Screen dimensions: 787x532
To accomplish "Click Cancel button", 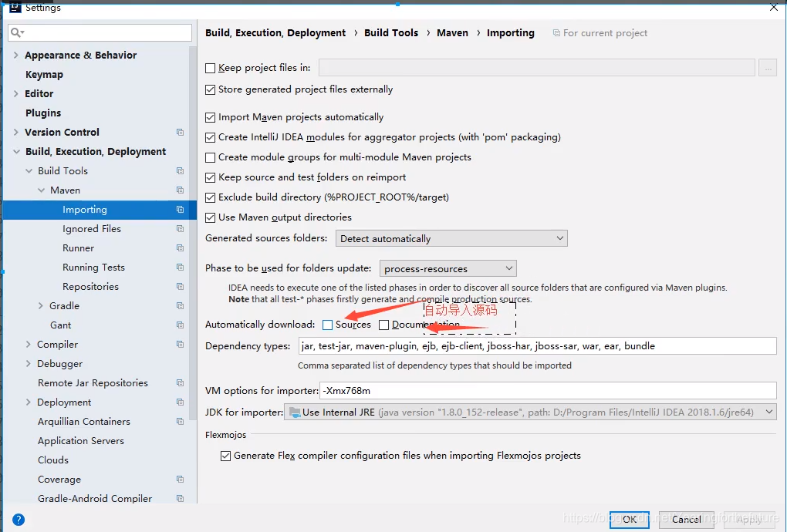I will pos(686,520).
